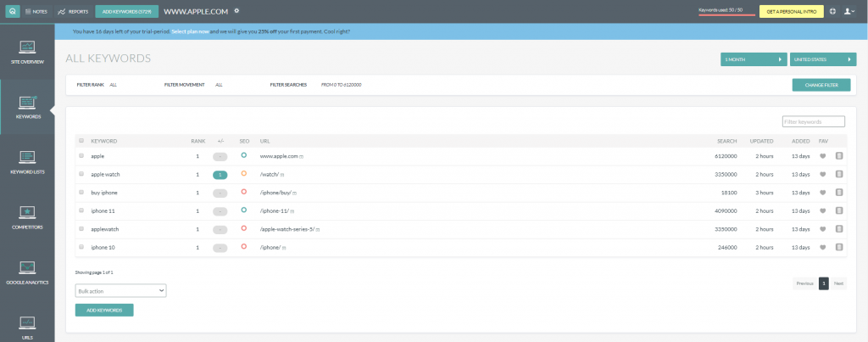
Task: Check the box for apple watch keyword
Action: click(81, 174)
